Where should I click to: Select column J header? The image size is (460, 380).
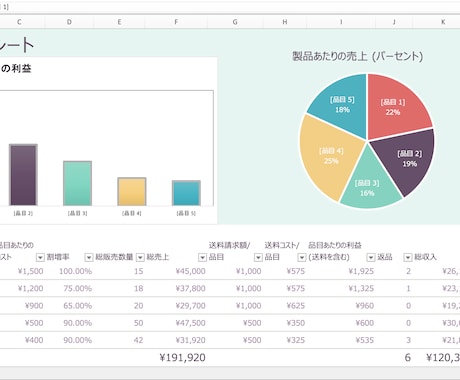point(394,22)
